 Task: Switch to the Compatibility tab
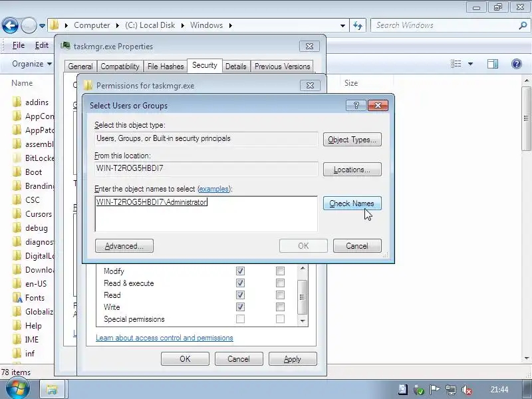pyautogui.click(x=120, y=66)
